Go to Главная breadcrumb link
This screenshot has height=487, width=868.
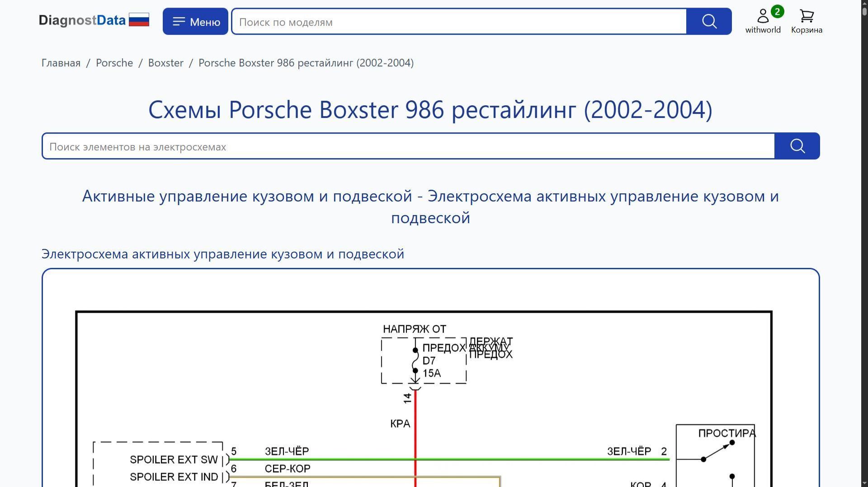tap(61, 63)
